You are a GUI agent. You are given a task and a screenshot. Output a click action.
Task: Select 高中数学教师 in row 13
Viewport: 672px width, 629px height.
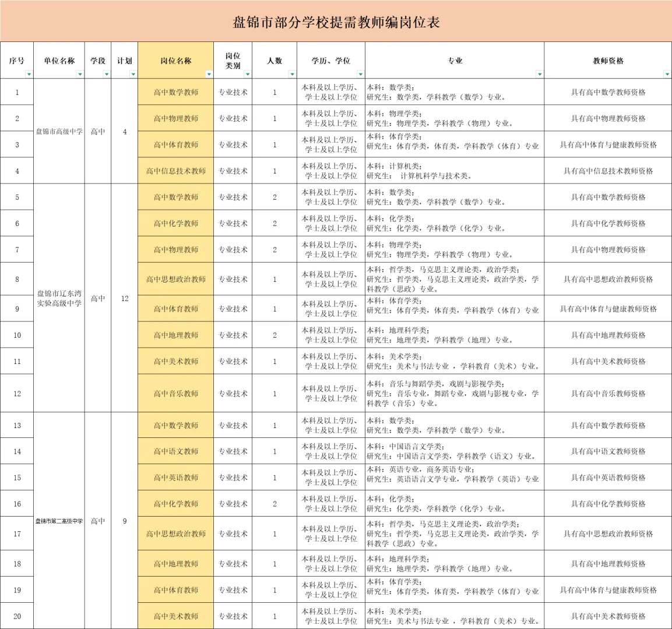(x=175, y=425)
